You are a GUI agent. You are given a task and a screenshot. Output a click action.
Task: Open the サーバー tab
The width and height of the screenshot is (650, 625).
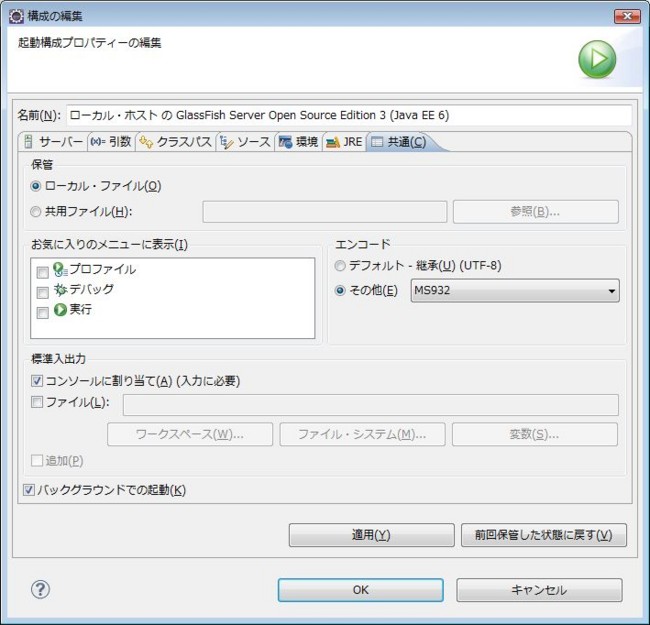click(x=53, y=142)
